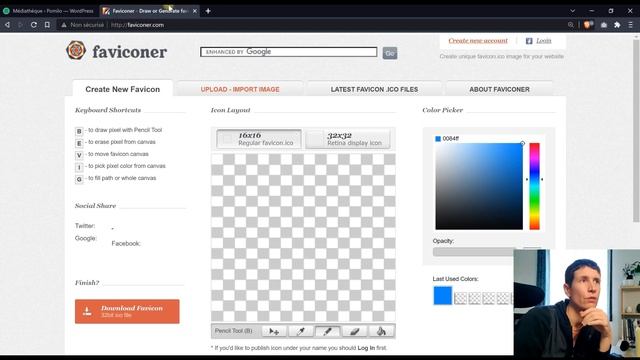Click the Facebook icon beside Login
The height and width of the screenshot is (360, 640).
pos(529,41)
